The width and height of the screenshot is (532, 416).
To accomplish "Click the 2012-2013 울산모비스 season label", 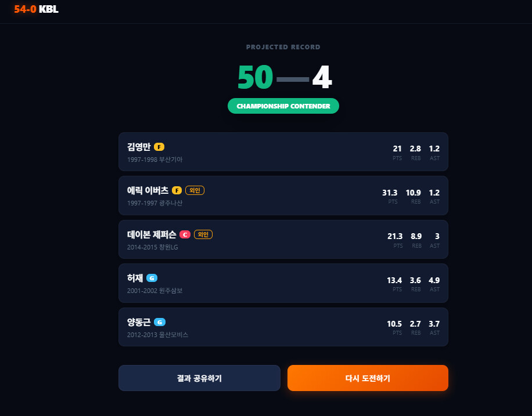I will point(158,335).
